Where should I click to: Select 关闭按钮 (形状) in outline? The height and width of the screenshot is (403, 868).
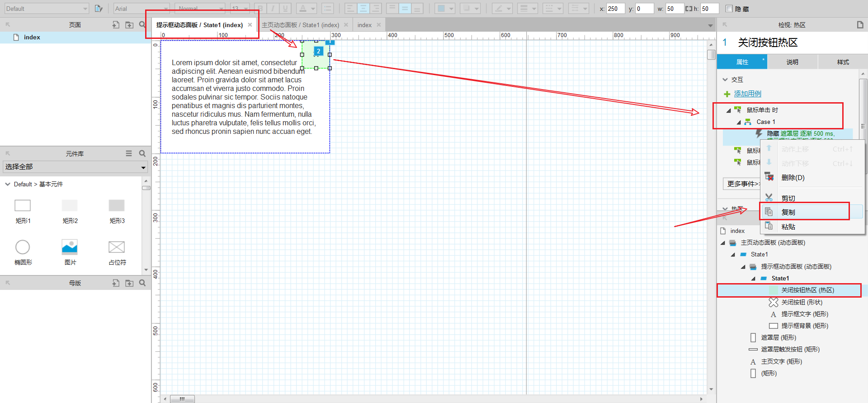pyautogui.click(x=802, y=302)
